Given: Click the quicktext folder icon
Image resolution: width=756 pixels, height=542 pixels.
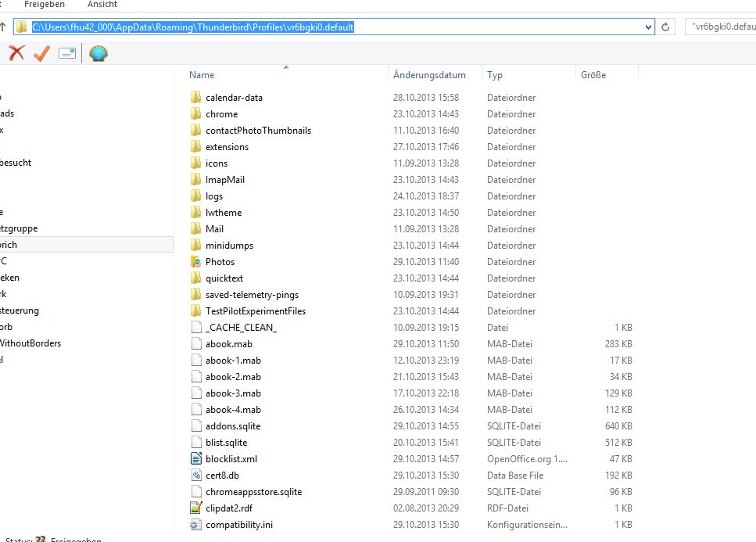Looking at the screenshot, I should pyautogui.click(x=195, y=278).
